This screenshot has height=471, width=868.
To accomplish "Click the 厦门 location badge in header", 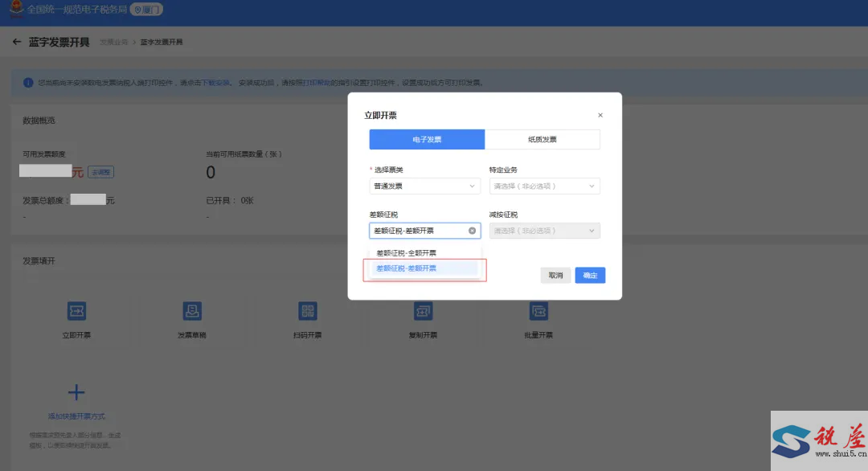I will pos(146,10).
